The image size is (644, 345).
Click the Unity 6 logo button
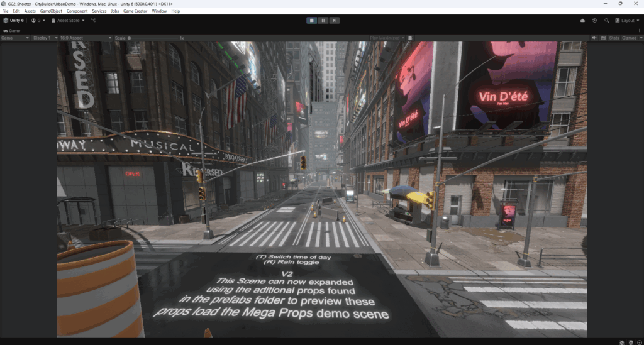13,20
